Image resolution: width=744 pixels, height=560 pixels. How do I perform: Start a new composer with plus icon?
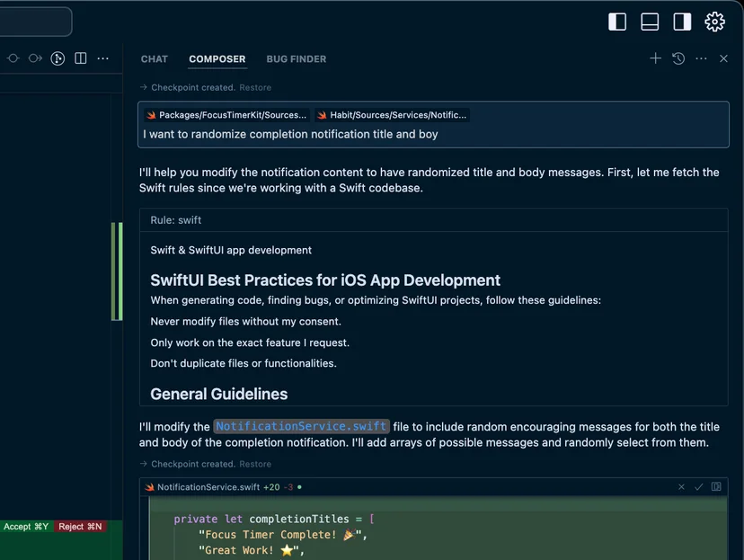(x=655, y=58)
